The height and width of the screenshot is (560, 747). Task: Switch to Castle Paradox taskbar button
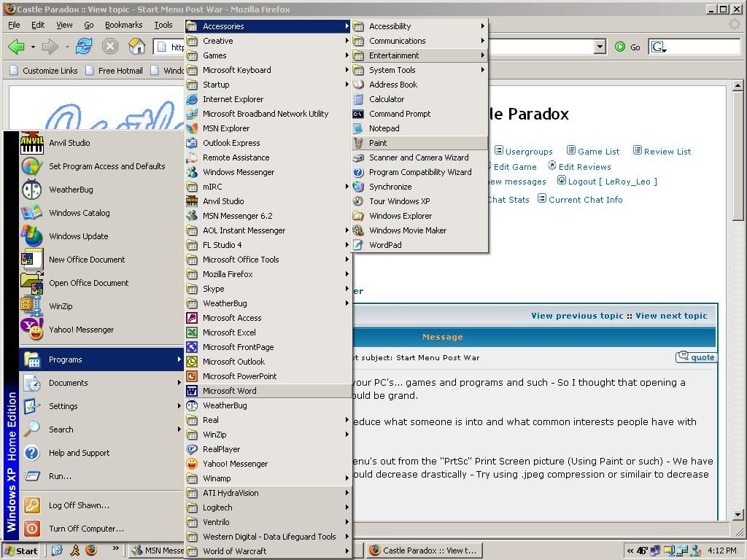tap(425, 551)
